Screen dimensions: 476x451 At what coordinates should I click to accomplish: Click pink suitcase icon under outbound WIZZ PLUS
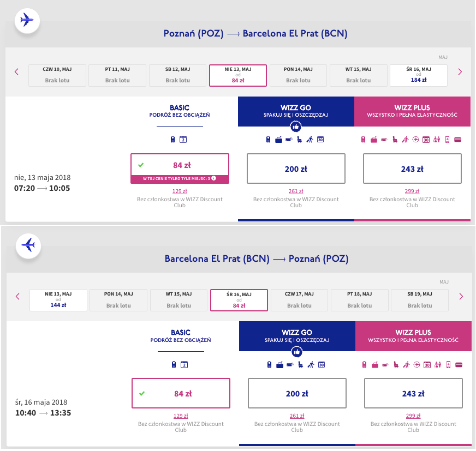click(374, 140)
